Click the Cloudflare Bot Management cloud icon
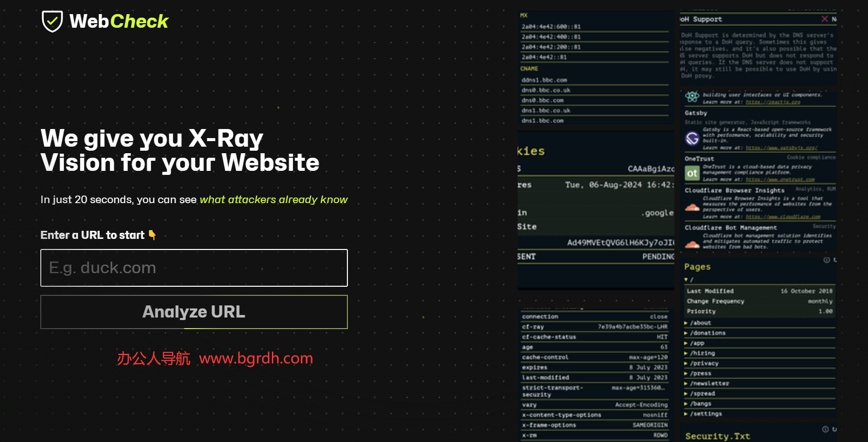 692,244
